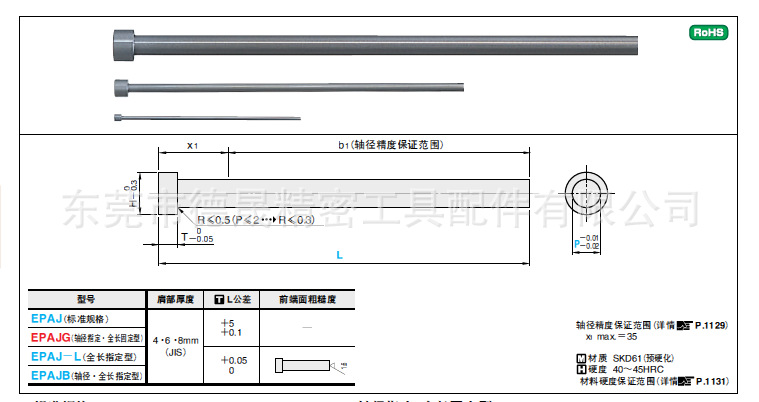The height and width of the screenshot is (402, 759).
Task: Click the T -0.05 thickness label
Action: coord(197,236)
